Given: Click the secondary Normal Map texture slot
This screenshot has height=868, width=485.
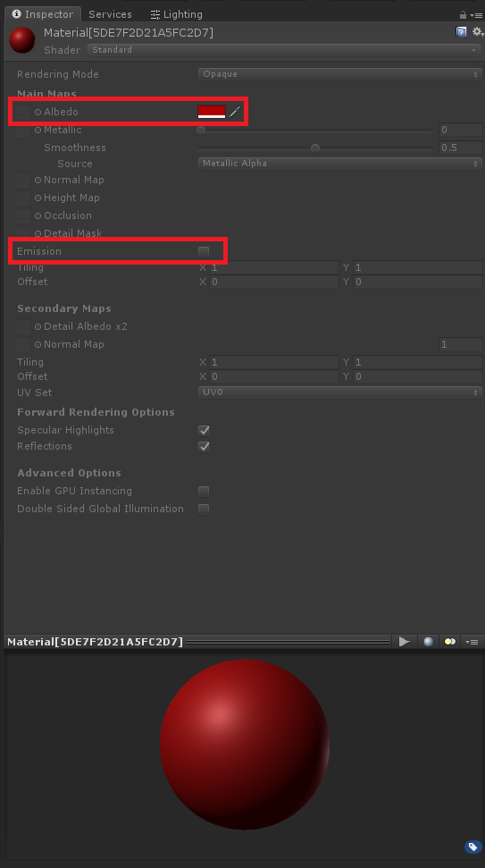Looking at the screenshot, I should click(22, 344).
